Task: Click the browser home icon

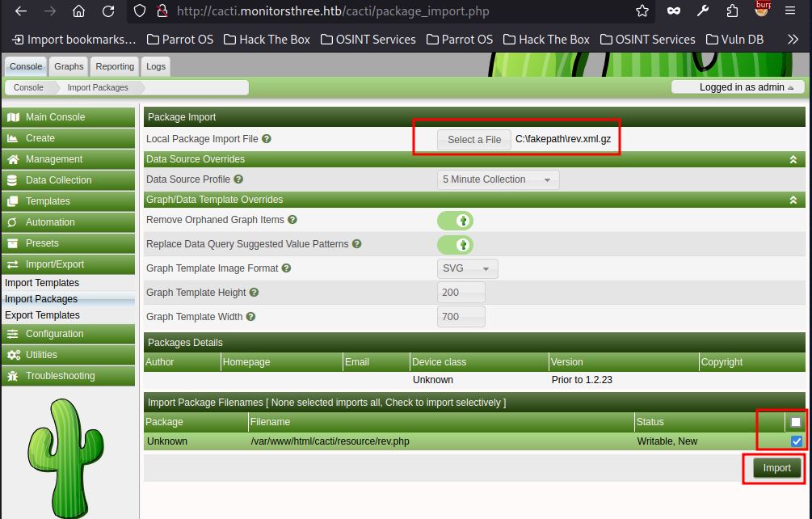Action: (x=78, y=11)
